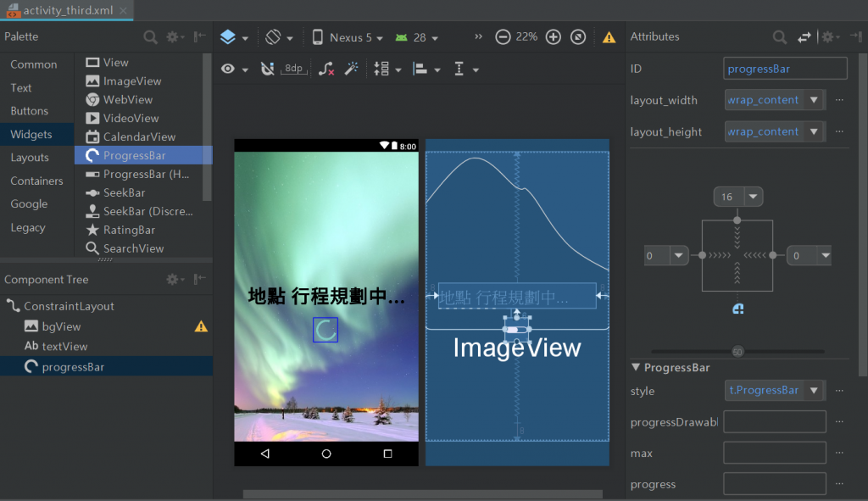Viewport: 868px width, 501px height.
Task: Select progressBar in component tree
Action: pos(106,367)
